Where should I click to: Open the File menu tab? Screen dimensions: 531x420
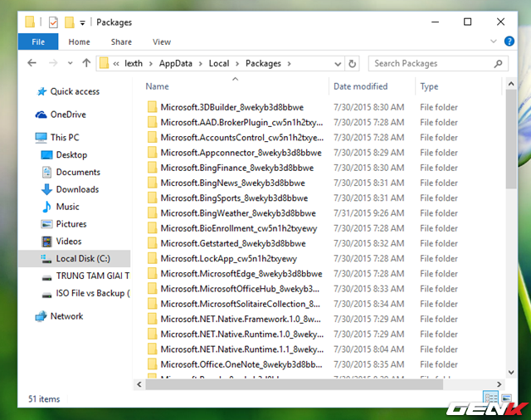(x=38, y=42)
